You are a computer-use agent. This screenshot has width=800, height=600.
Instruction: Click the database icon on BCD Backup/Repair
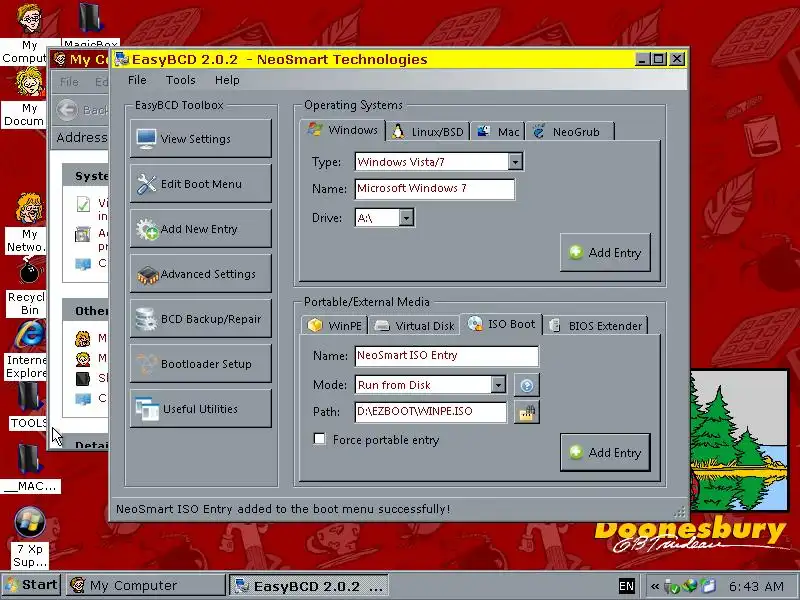tap(146, 319)
